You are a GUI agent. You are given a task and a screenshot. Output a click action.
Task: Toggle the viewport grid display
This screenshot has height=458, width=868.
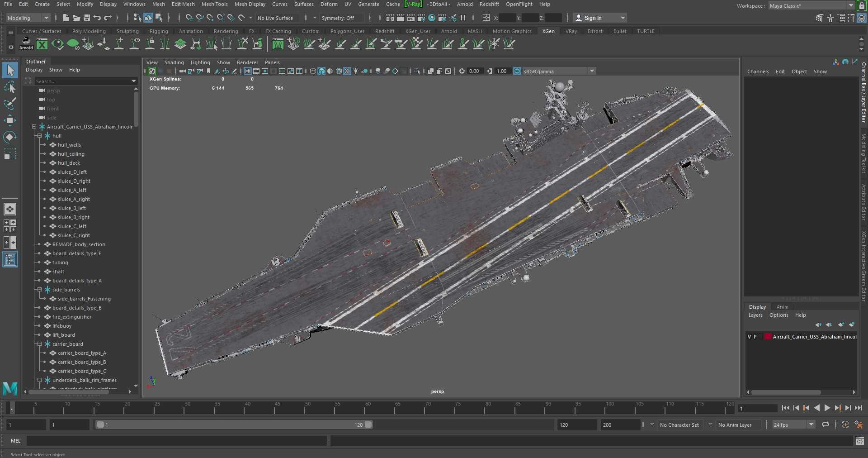click(x=248, y=71)
